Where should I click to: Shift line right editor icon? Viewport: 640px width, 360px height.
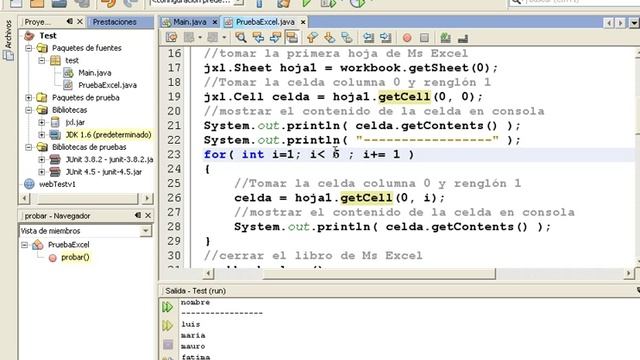(x=386, y=38)
